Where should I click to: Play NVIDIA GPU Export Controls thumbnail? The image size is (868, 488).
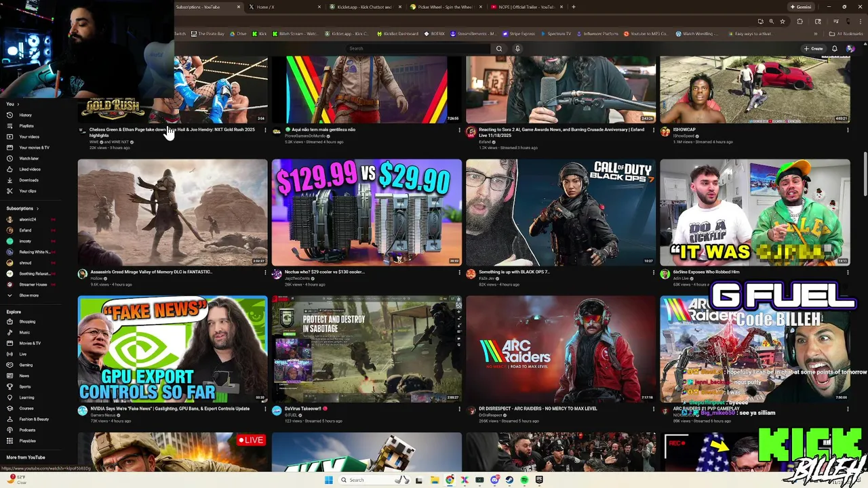(172, 349)
